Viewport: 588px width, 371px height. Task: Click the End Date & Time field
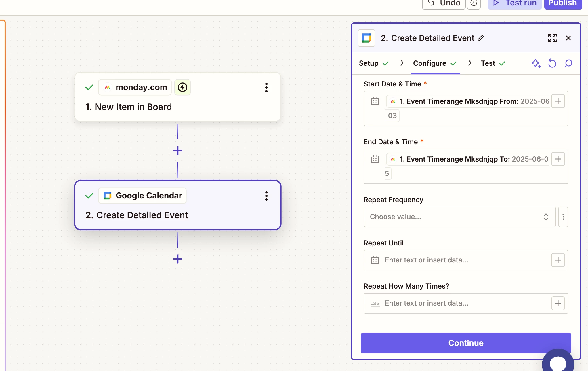click(466, 166)
